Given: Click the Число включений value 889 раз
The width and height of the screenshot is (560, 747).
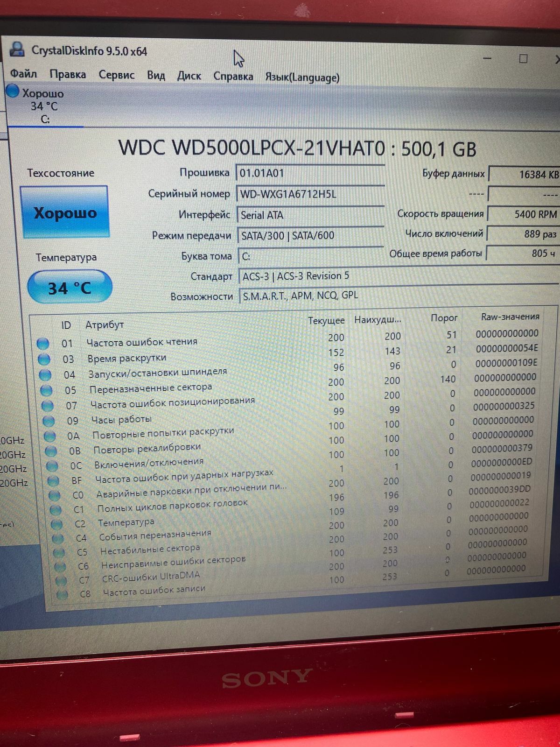Looking at the screenshot, I should coord(523,234).
